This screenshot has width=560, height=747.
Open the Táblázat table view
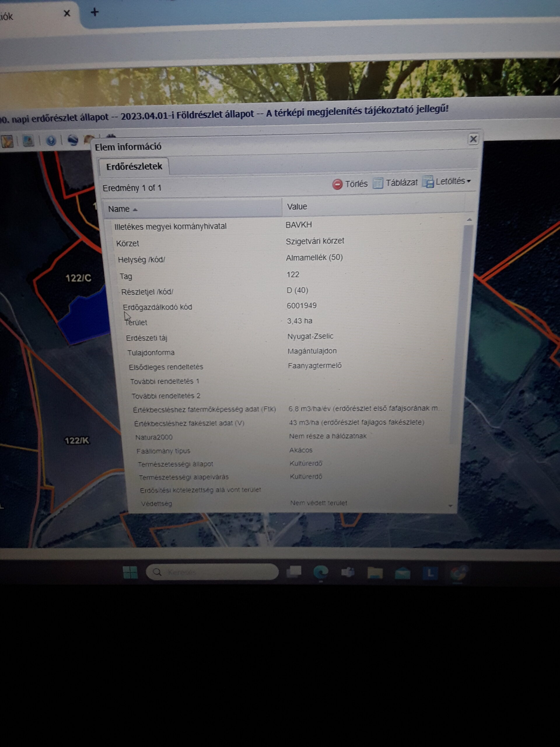click(395, 183)
